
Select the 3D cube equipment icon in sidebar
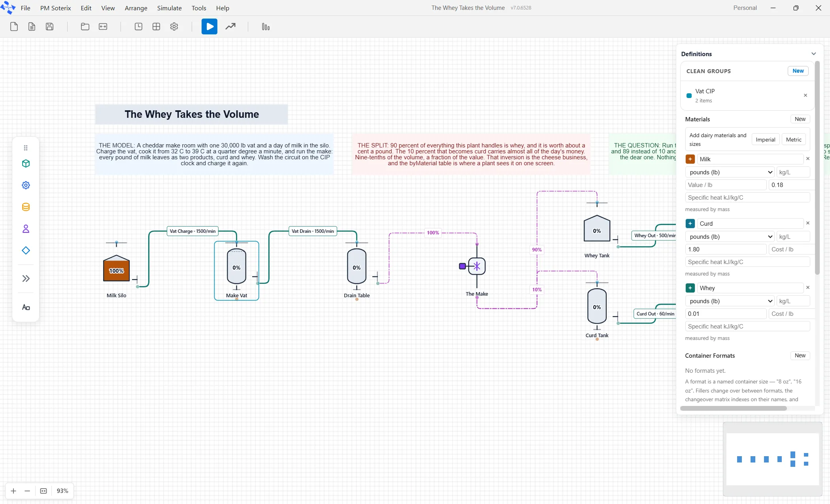coord(26,163)
